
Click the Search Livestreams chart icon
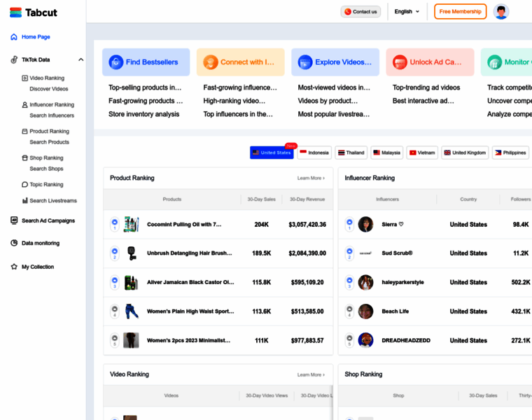pos(24,200)
